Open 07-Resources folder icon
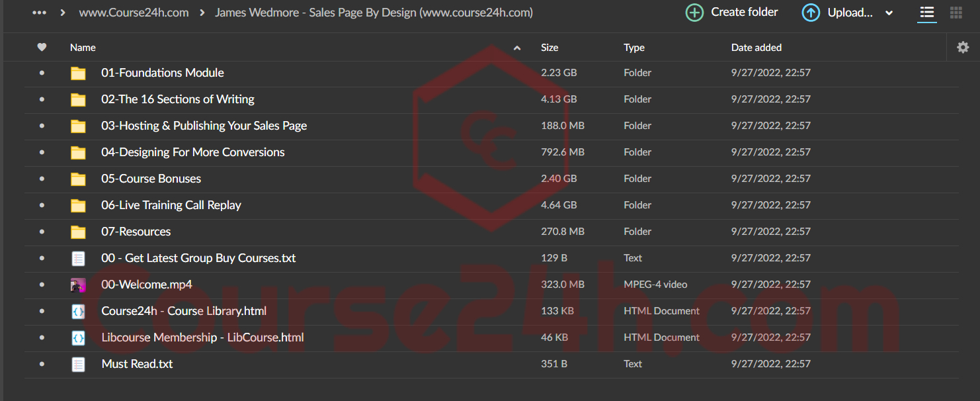The image size is (980, 401). coord(78,232)
